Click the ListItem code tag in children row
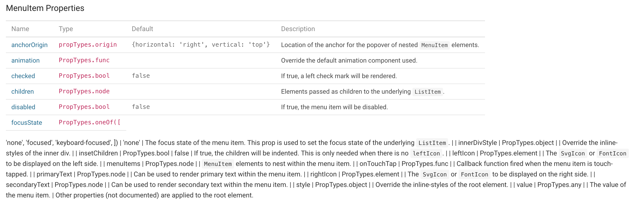This screenshot has width=644, height=205. click(x=427, y=92)
